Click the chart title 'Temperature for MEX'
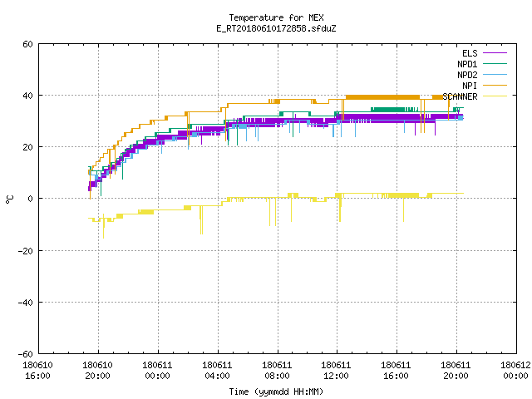Screen dimensions: 532x399 click(276, 17)
